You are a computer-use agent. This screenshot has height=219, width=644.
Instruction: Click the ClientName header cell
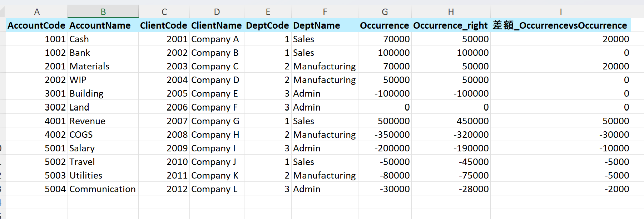coord(216,25)
